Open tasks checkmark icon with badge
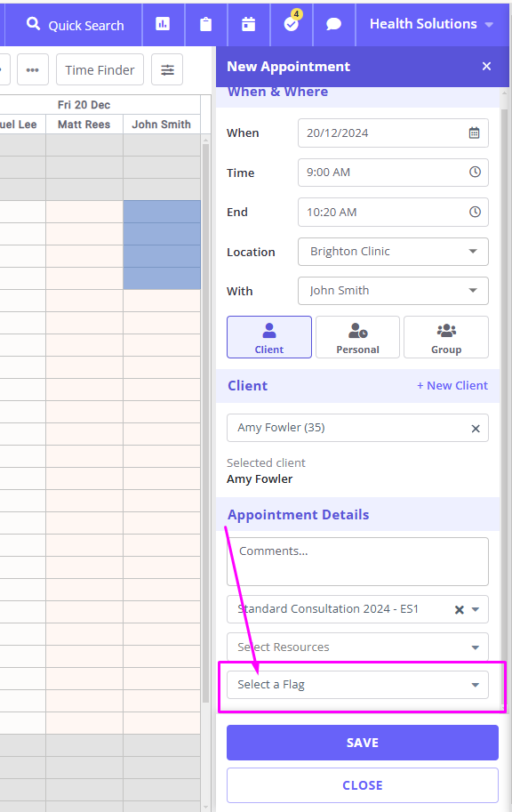This screenshot has width=512, height=812. click(292, 24)
